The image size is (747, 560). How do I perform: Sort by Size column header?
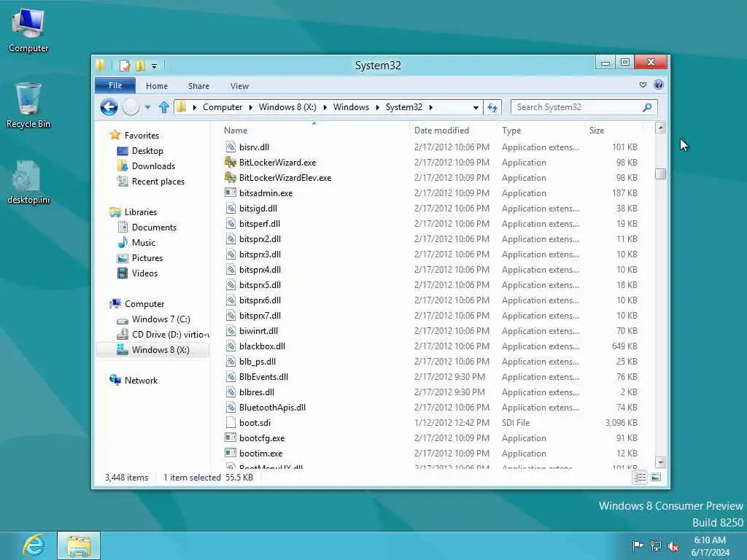pos(614,130)
